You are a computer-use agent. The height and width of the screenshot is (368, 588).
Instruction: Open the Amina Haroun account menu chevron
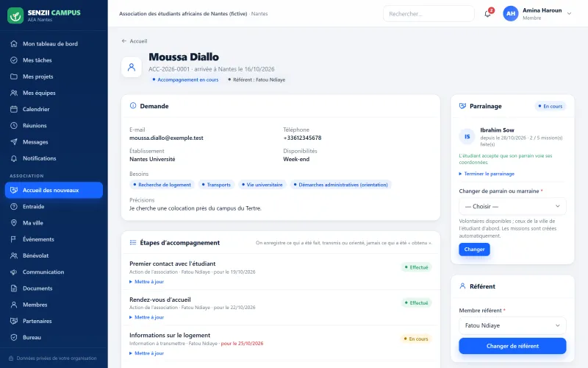(x=569, y=13)
